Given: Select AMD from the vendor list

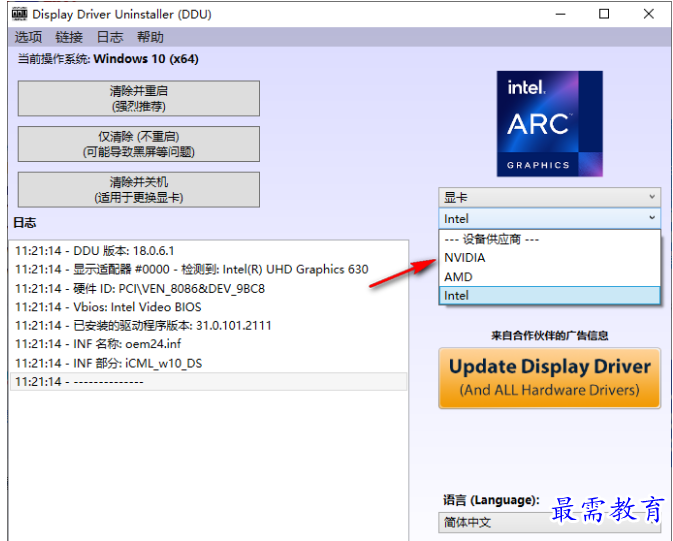Looking at the screenshot, I should pos(549,277).
